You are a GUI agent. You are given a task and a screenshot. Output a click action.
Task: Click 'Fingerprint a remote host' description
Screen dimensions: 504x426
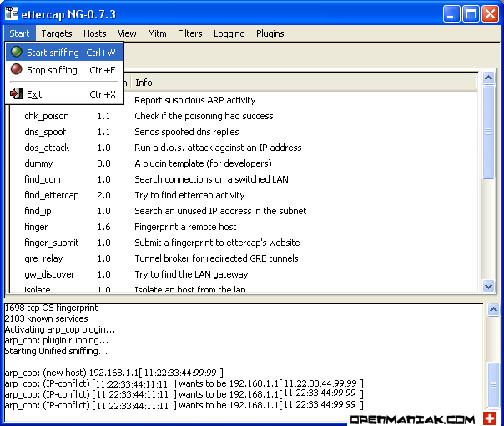coord(185,227)
